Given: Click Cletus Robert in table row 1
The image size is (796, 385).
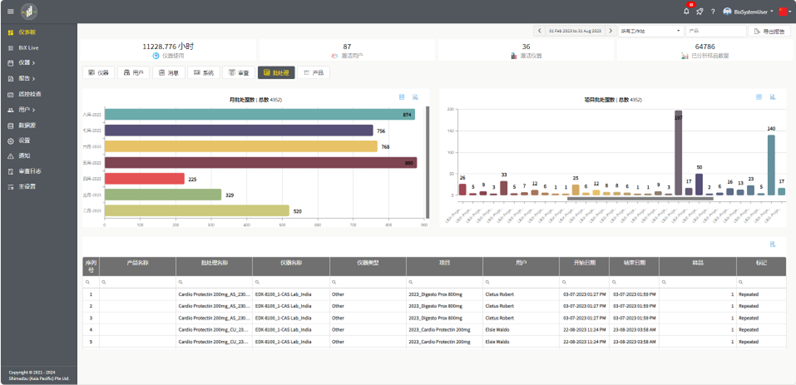Looking at the screenshot, I should [499, 294].
